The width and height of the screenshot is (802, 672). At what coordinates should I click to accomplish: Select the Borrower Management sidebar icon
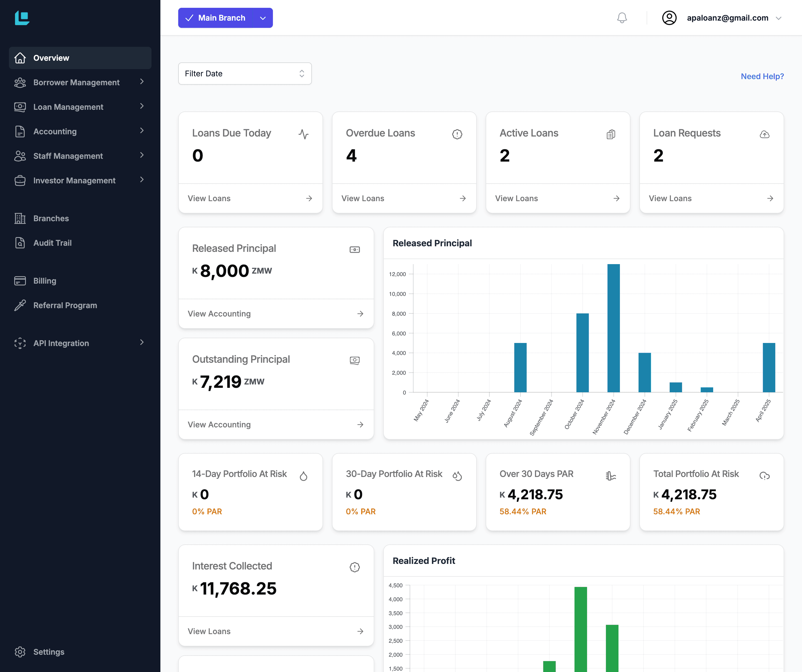coord(20,82)
